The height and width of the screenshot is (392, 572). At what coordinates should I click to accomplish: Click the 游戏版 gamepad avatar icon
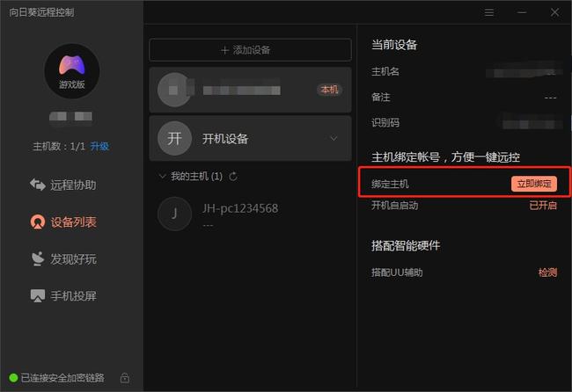click(72, 71)
